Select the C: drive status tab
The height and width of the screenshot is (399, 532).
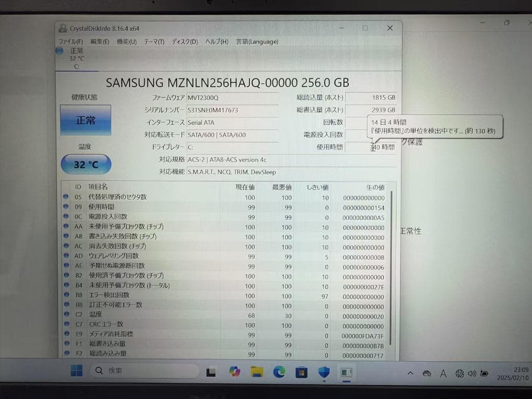77,59
